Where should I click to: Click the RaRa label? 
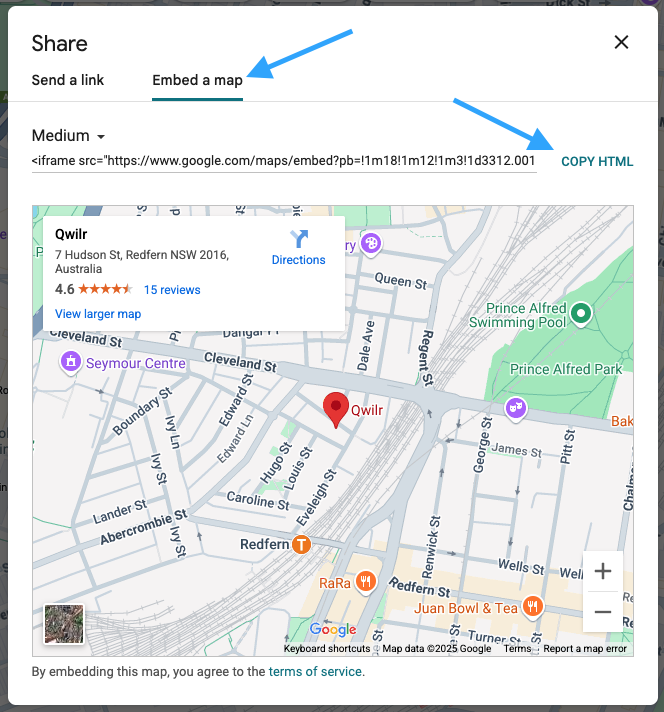335,583
